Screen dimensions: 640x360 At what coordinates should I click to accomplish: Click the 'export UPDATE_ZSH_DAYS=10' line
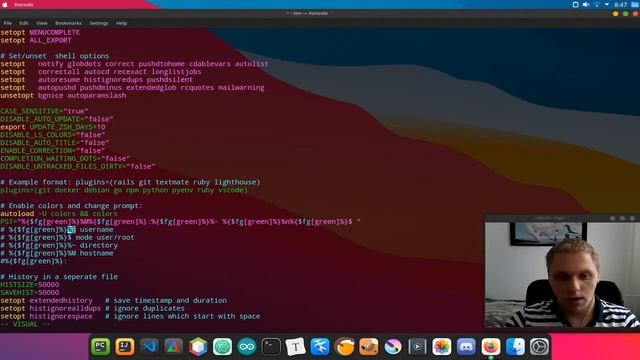click(53, 127)
